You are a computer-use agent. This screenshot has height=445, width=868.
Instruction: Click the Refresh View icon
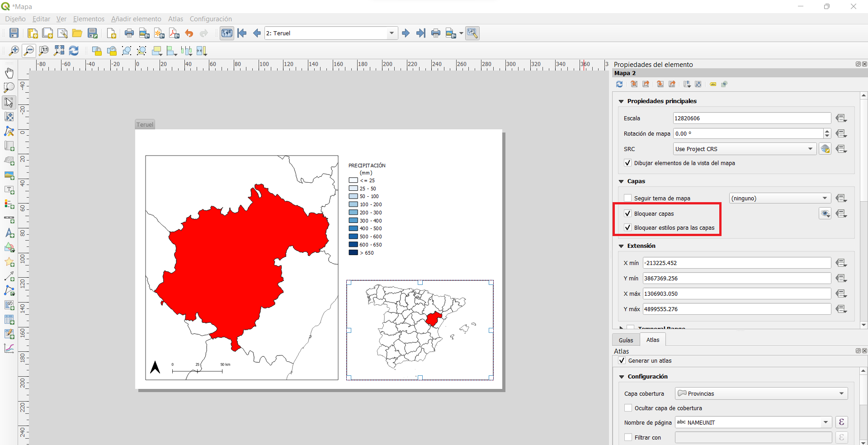click(x=74, y=51)
